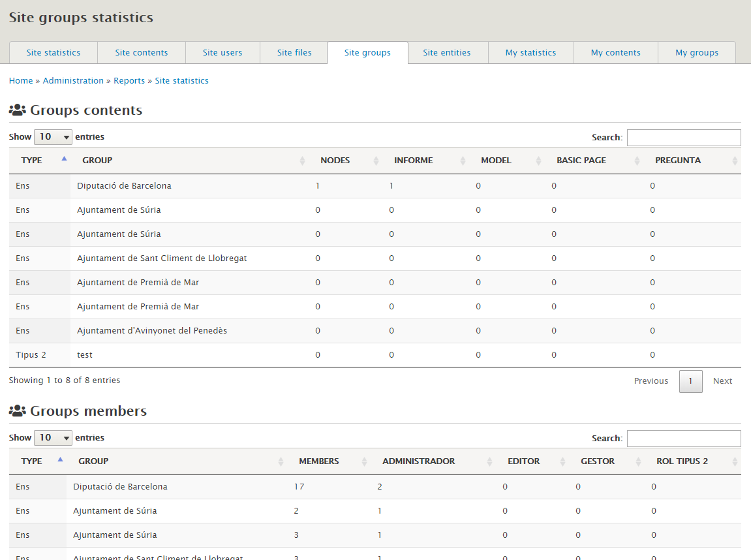Open the Show entries dropdown in Groups contents
Viewport: 751px width, 560px height.
point(53,136)
